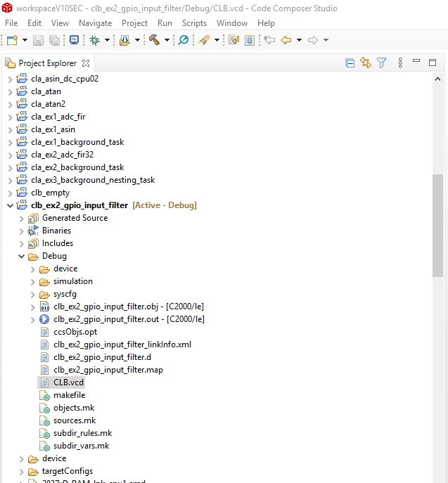Open the Forward history dropdown arrow

pos(326,40)
